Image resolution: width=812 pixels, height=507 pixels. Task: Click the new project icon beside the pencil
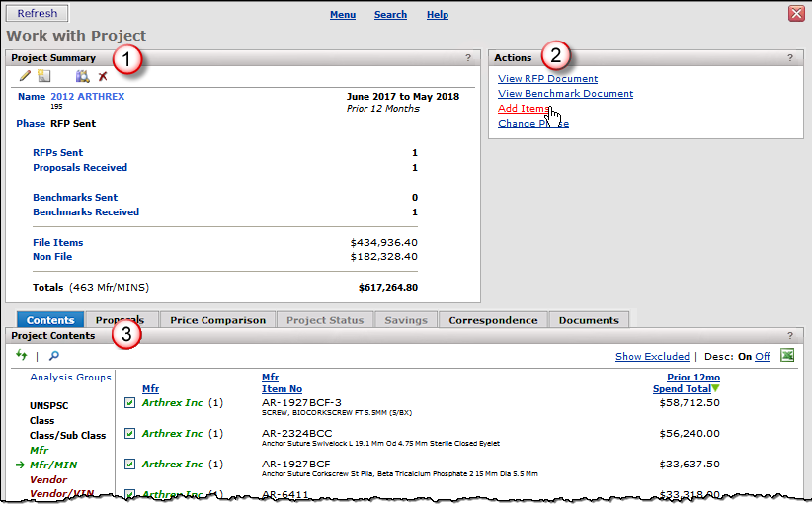pyautogui.click(x=43, y=76)
